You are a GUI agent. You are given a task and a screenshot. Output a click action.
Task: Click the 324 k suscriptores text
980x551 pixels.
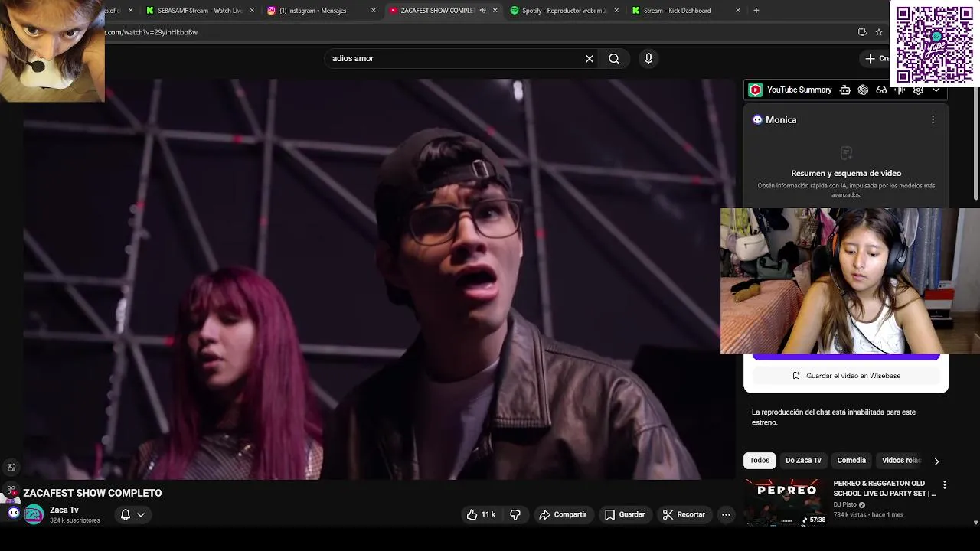pyautogui.click(x=75, y=520)
